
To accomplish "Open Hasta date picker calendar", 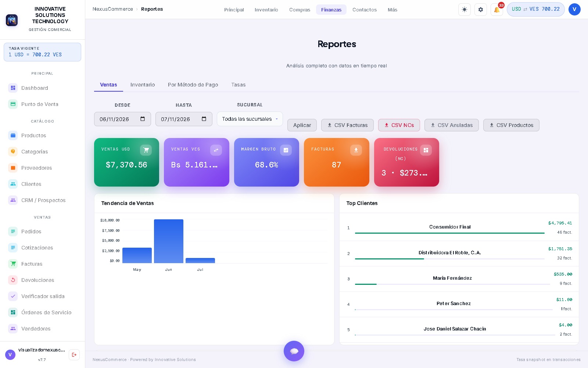I will tap(204, 119).
